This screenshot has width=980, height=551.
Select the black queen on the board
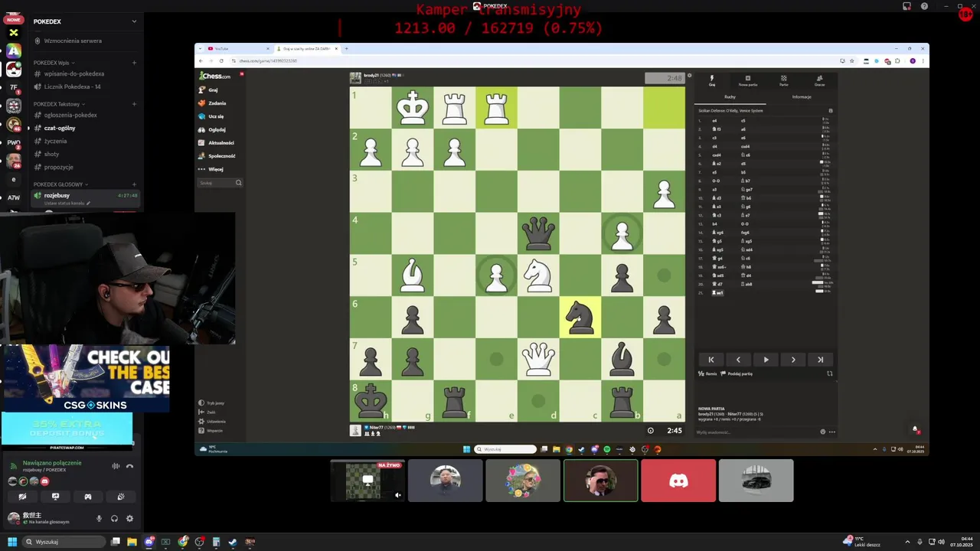(538, 233)
